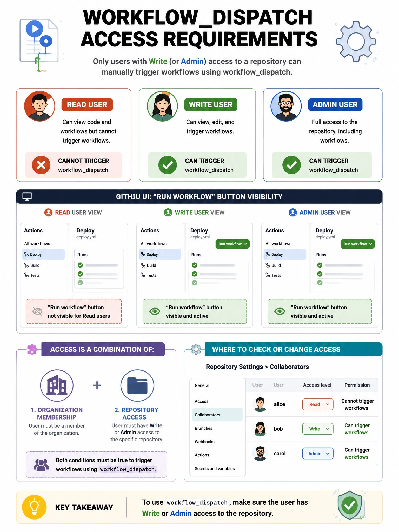Click the WRITE USER green badge

pyautogui.click(x=211, y=104)
